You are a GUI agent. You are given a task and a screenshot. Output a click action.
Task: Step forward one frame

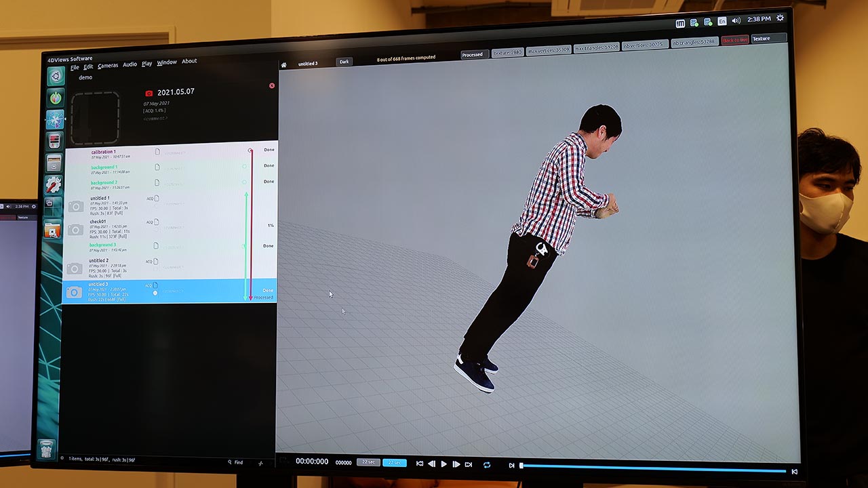coord(456,464)
